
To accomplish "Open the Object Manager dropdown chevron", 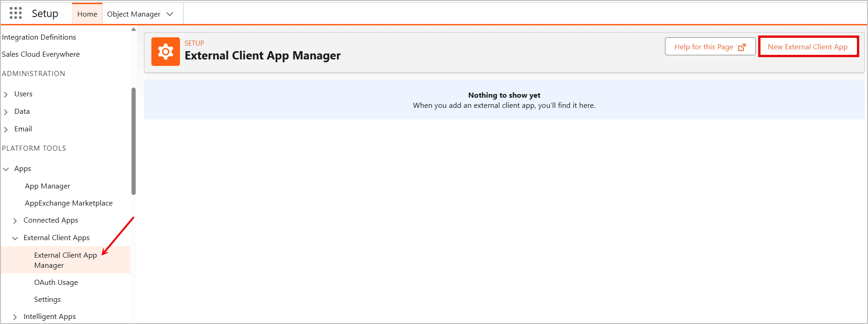I will click(x=170, y=14).
